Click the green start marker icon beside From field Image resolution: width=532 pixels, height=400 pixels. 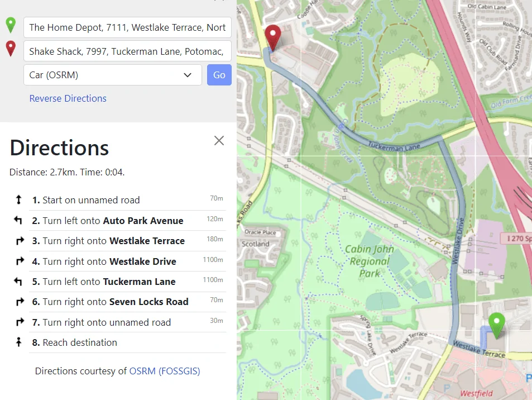pyautogui.click(x=11, y=26)
